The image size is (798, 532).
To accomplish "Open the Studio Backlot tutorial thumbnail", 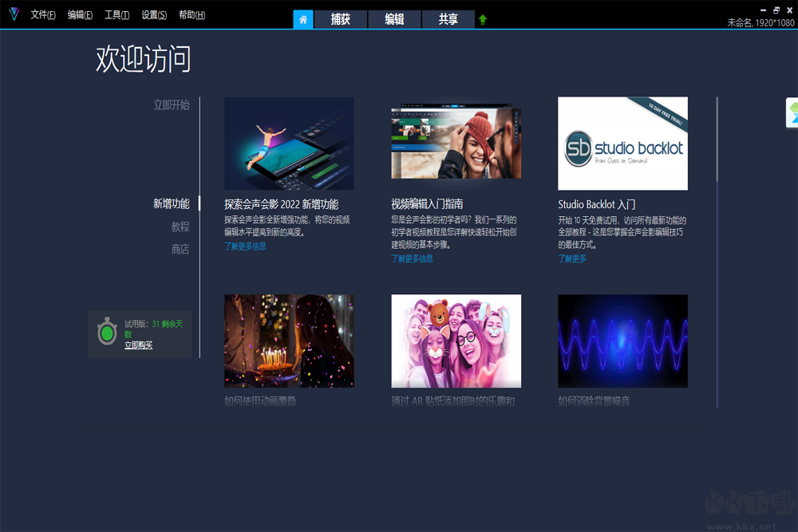I will click(x=622, y=144).
